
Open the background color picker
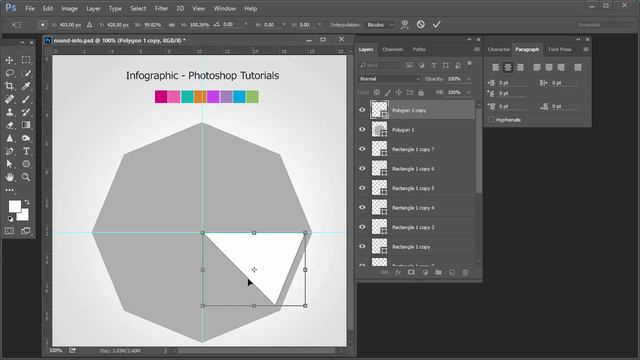click(x=24, y=216)
